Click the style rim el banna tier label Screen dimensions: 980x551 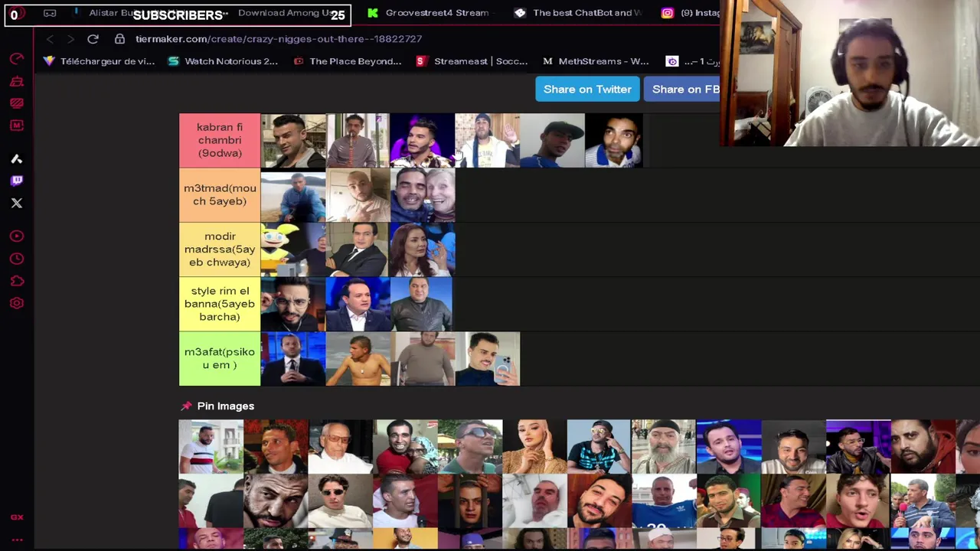(x=220, y=304)
